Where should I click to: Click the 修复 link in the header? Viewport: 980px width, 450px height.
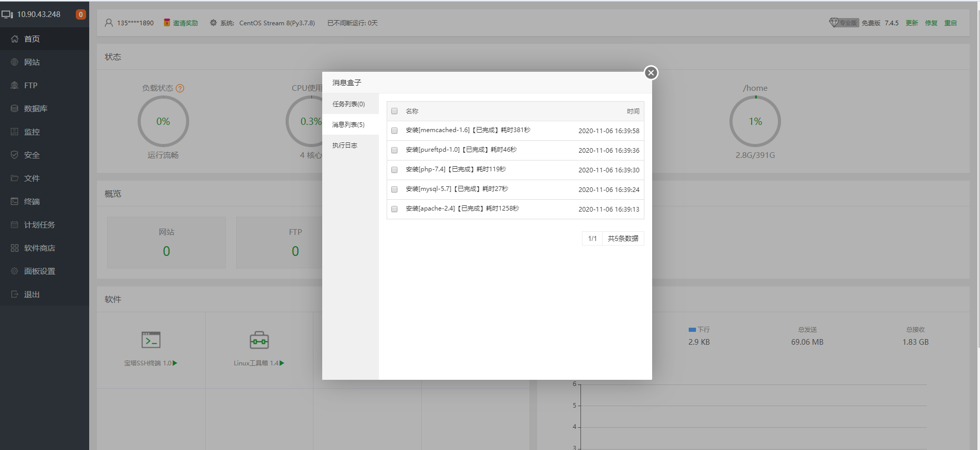(931, 23)
